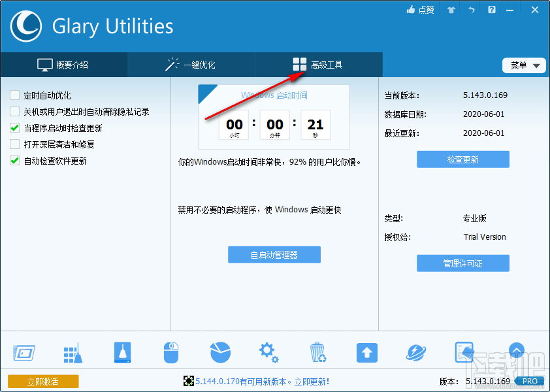The width and height of the screenshot is (550, 392).
Task: Collapse the bottom toolbar with the chevron
Action: click(x=517, y=350)
